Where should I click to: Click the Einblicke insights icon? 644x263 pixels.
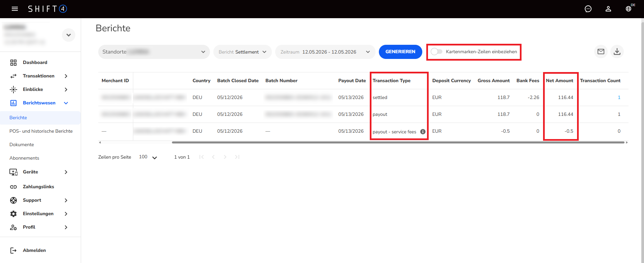point(13,90)
